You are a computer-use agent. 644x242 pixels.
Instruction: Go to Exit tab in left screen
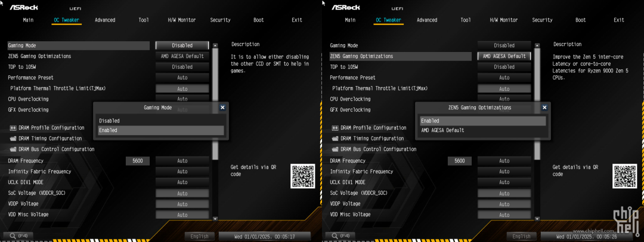coord(297,20)
